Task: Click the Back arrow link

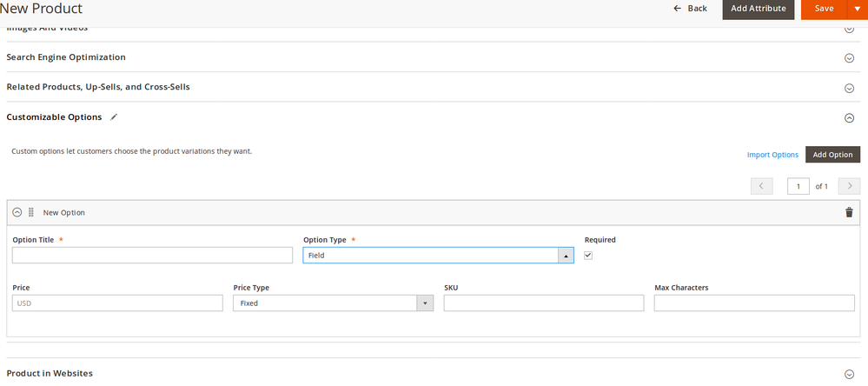Action: 690,9
